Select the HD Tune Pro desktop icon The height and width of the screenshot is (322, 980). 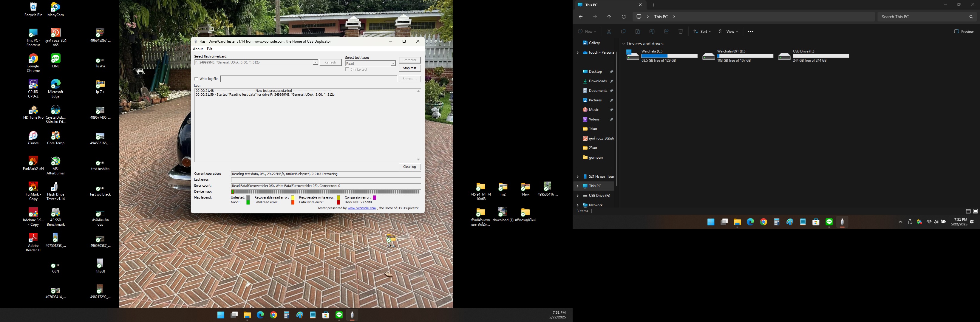pyautogui.click(x=33, y=112)
